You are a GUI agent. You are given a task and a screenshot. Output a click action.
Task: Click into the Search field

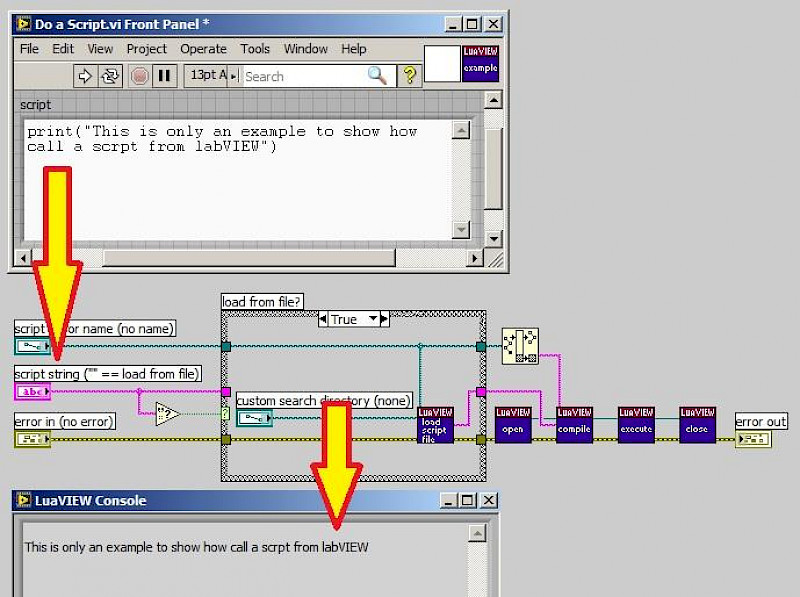pos(303,76)
